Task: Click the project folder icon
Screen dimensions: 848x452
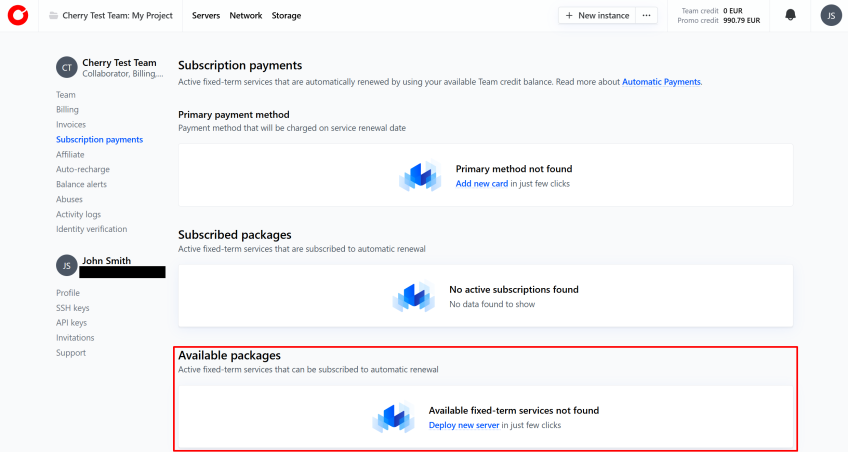Action: coord(53,16)
